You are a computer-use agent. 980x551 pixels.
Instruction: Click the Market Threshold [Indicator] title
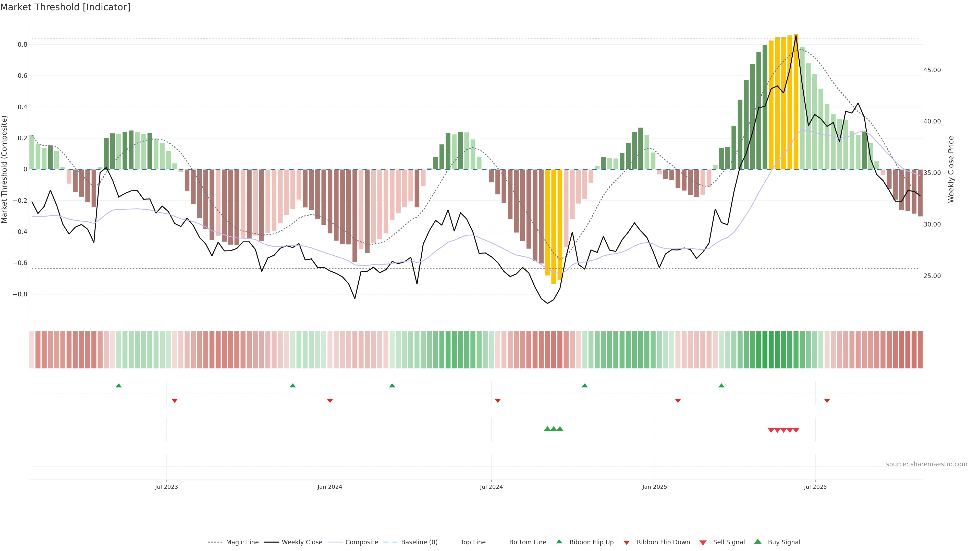[65, 7]
